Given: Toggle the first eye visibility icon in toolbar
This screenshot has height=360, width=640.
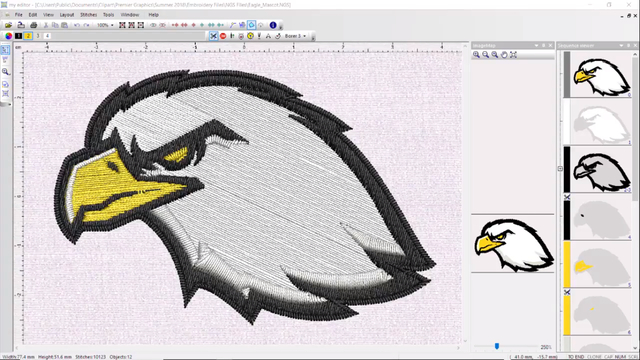Looking at the screenshot, I should click(153, 25).
